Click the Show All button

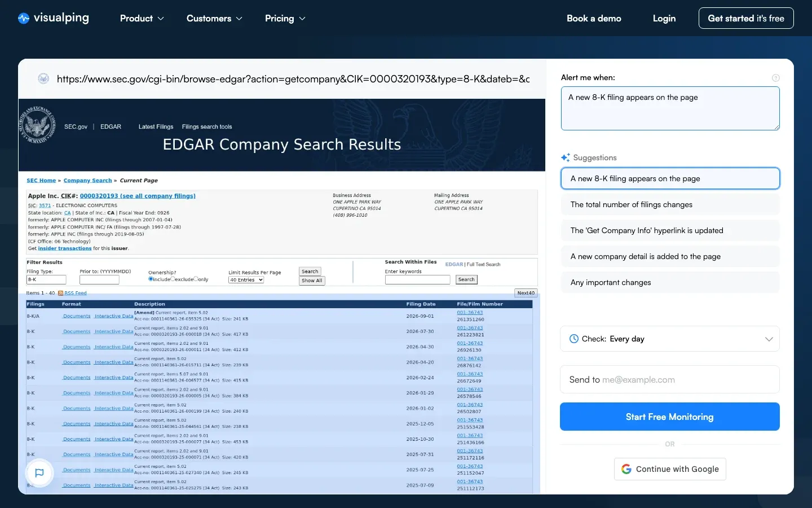point(312,281)
